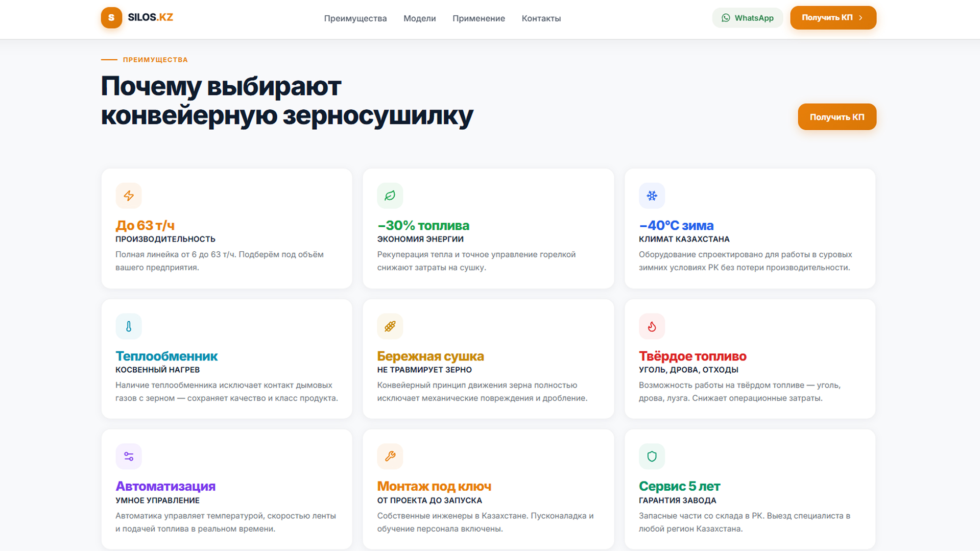Click the wheat gentle drying icon
The height and width of the screenshot is (551, 980).
pyautogui.click(x=390, y=326)
